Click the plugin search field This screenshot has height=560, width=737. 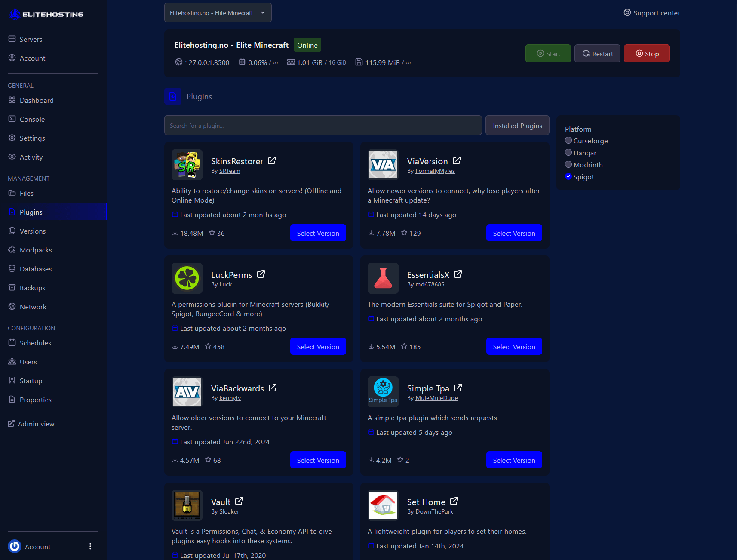coord(323,125)
